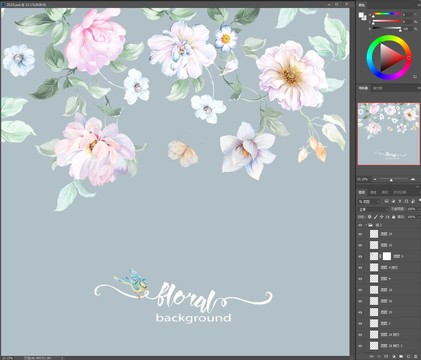Image resolution: width=421 pixels, height=360 pixels.
Task: Switch to the Navigator tab
Action: (363, 88)
